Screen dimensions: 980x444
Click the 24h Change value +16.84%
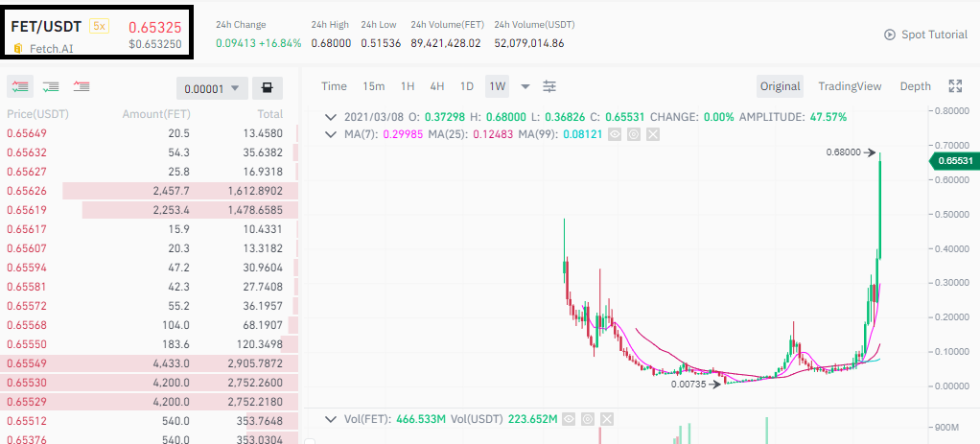[x=282, y=43]
